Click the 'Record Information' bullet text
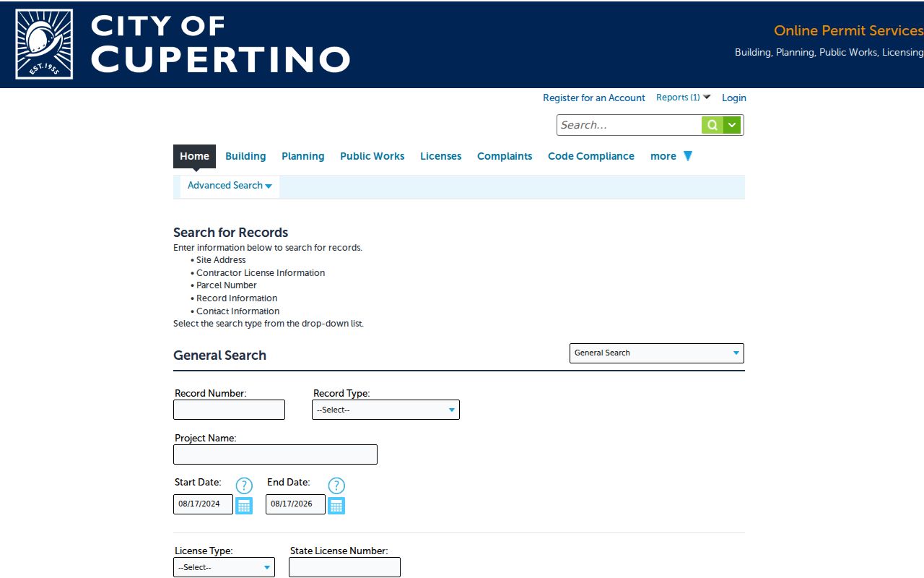Screen dimensions: 924x578 click(x=237, y=298)
